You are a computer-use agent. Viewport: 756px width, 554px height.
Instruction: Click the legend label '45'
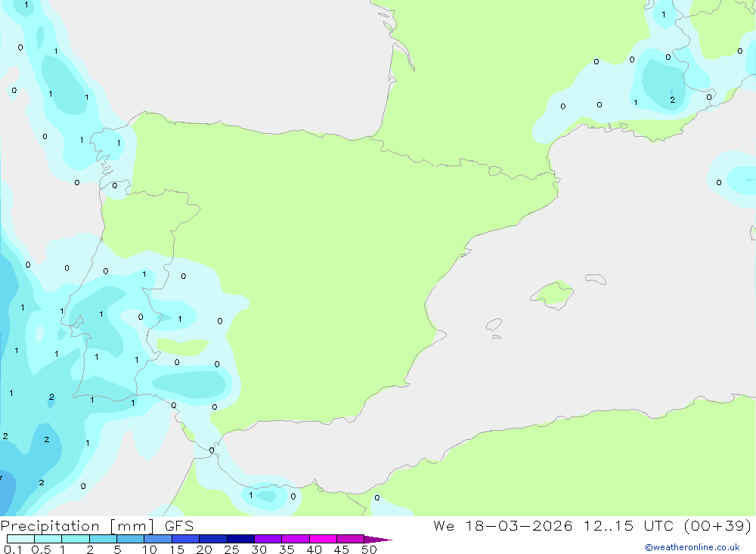[x=342, y=549]
